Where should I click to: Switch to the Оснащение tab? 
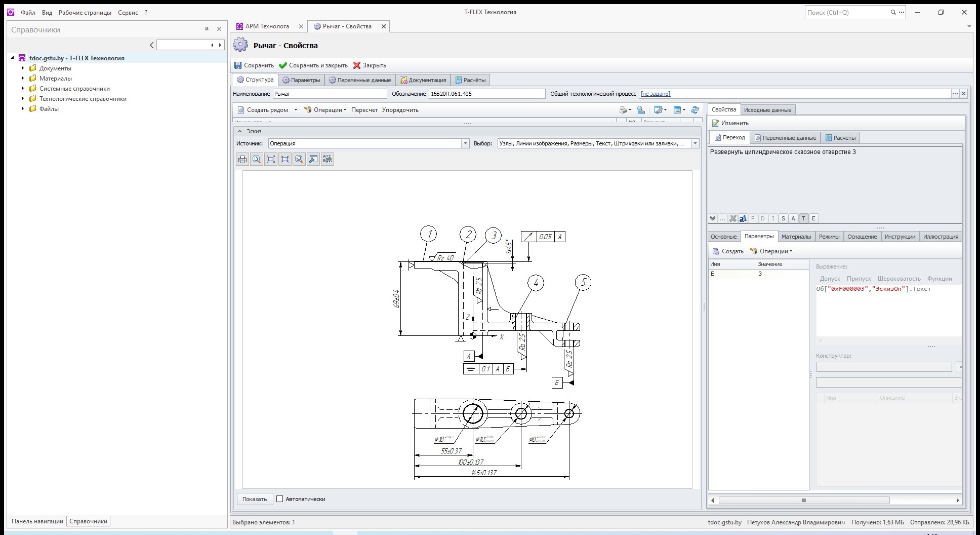point(862,237)
